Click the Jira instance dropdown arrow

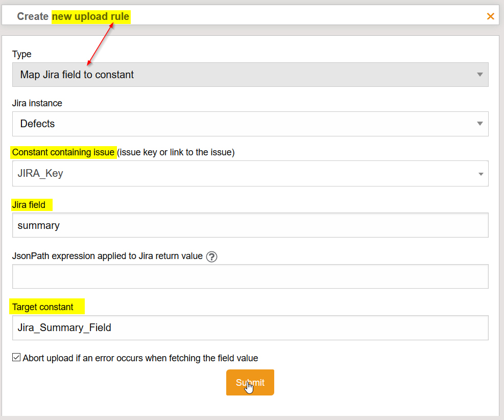(x=479, y=124)
